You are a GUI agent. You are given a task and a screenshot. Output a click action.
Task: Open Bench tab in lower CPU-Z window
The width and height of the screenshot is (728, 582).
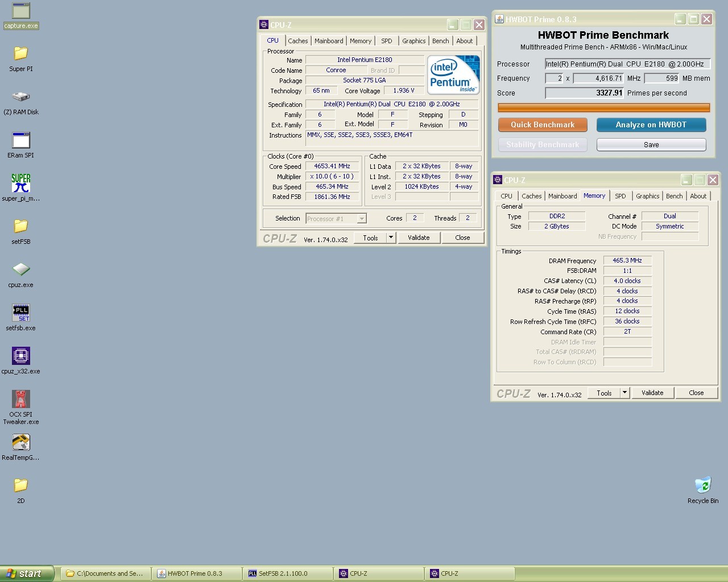coord(675,196)
